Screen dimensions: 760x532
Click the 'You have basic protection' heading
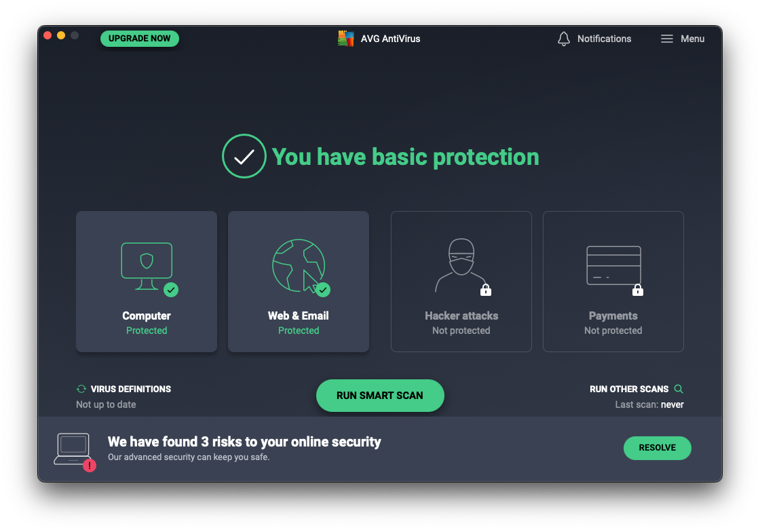405,157
